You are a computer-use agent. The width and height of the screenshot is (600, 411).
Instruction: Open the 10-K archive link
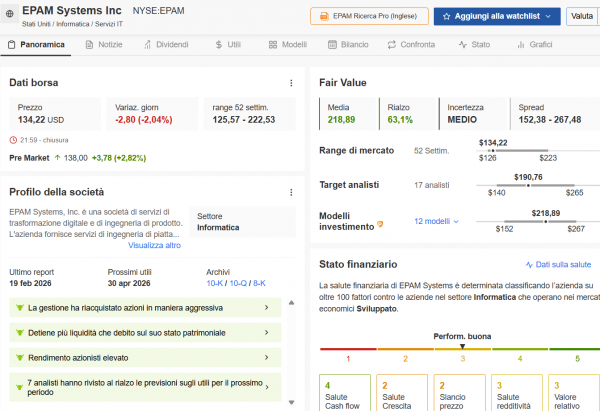point(215,284)
